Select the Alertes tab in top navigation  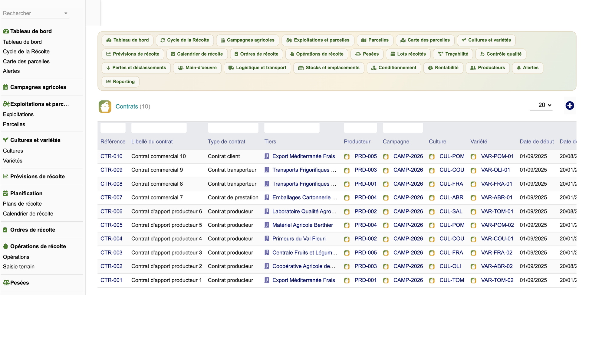[528, 68]
